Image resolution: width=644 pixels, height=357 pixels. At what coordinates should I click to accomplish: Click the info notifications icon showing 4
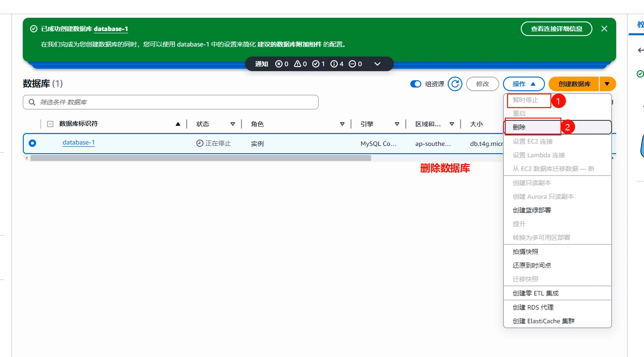(334, 64)
